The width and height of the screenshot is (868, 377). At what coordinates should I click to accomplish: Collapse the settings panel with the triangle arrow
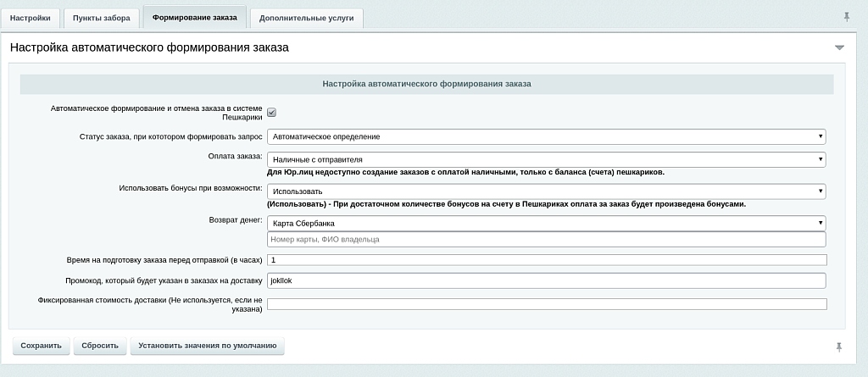pyautogui.click(x=839, y=48)
